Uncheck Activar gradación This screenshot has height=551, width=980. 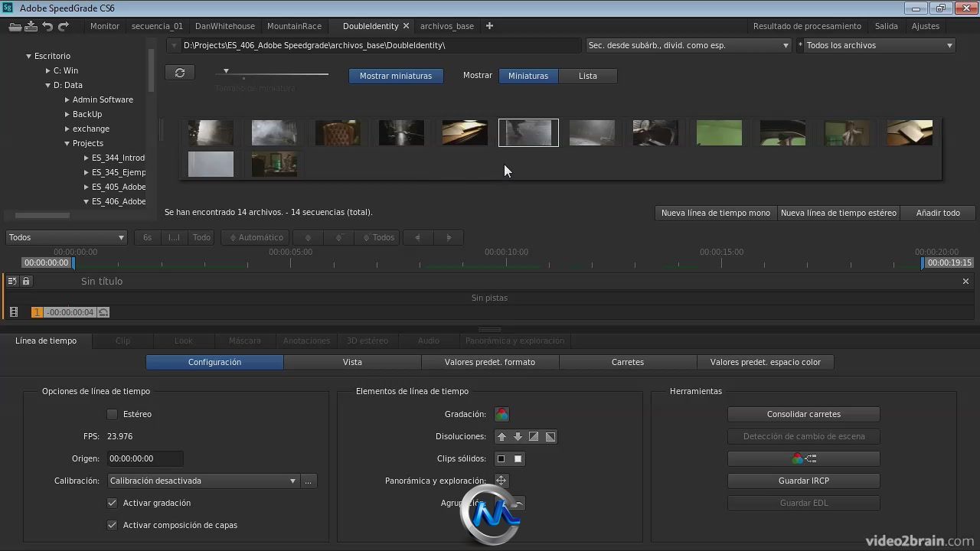tap(113, 503)
